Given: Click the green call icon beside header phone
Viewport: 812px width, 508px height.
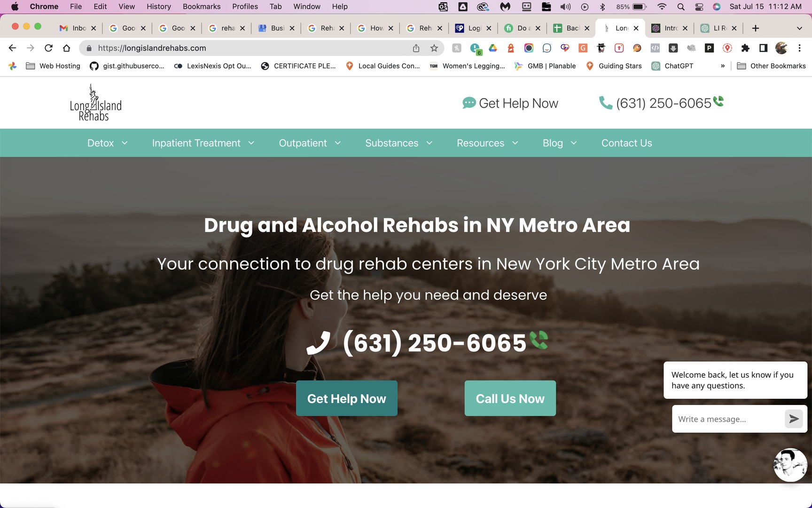Looking at the screenshot, I should click(x=718, y=101).
